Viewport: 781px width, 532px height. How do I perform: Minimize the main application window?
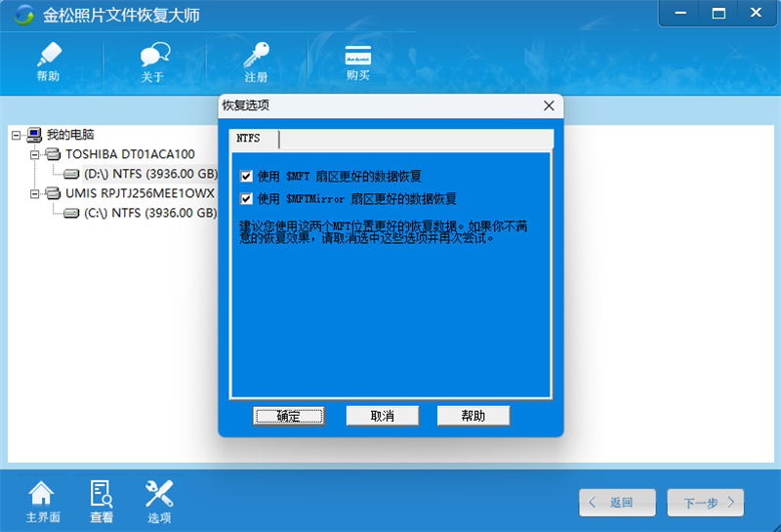click(680, 14)
